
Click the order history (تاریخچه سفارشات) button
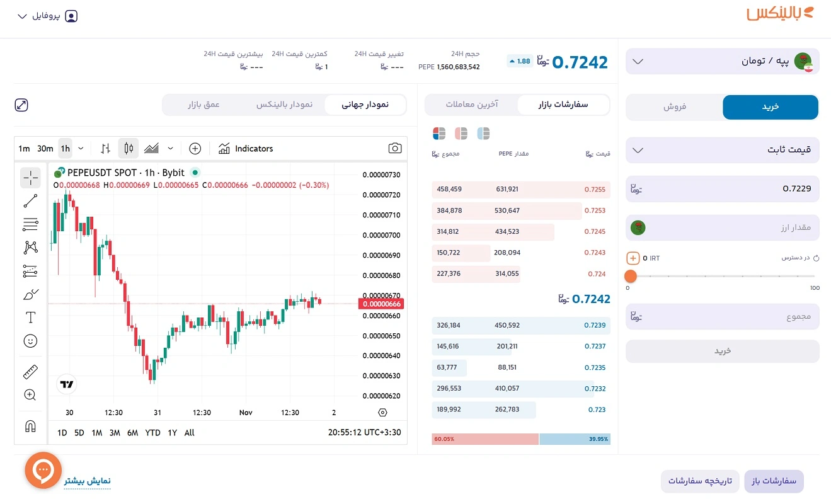click(x=700, y=481)
